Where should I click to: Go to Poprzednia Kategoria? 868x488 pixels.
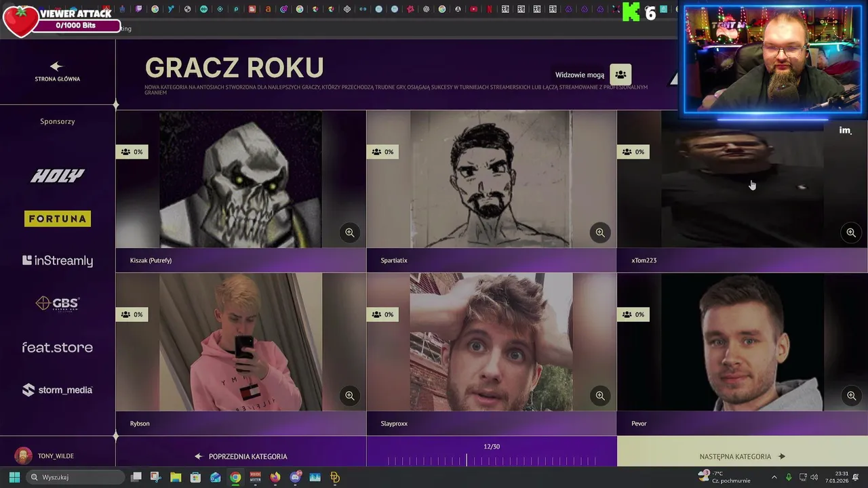tap(241, 456)
